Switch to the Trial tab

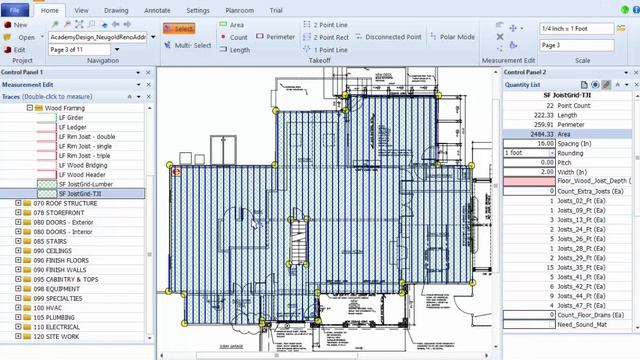(276, 10)
